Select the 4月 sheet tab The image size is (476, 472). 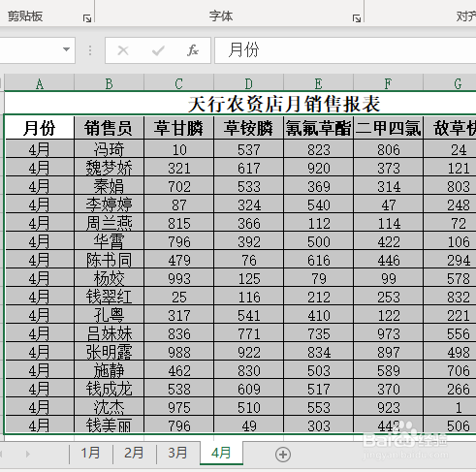(221, 454)
